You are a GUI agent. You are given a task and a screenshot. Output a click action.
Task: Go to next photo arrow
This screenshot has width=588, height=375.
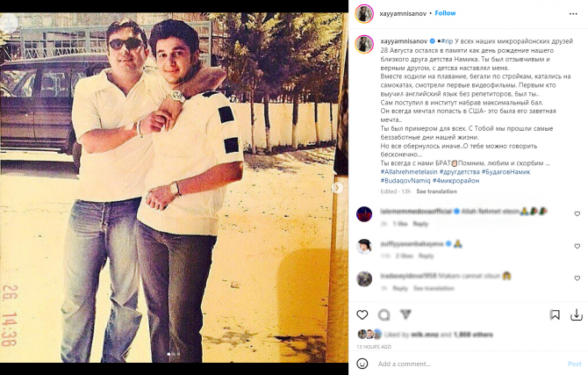point(337,188)
